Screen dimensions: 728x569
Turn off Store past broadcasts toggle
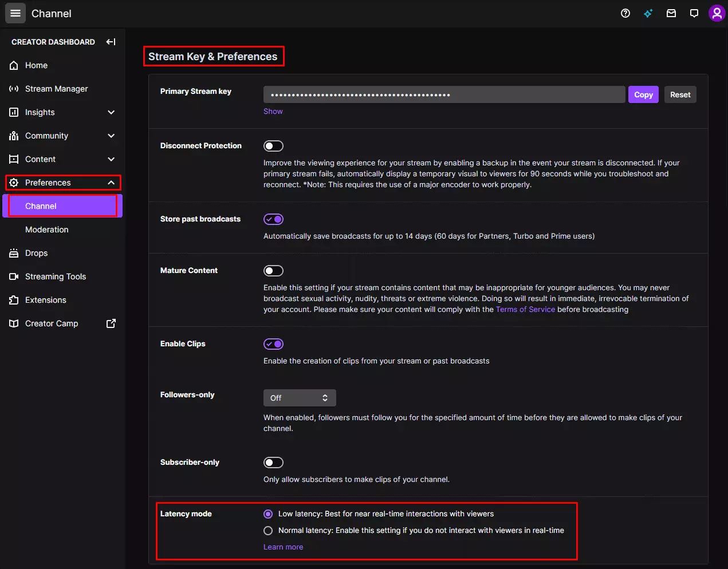273,219
